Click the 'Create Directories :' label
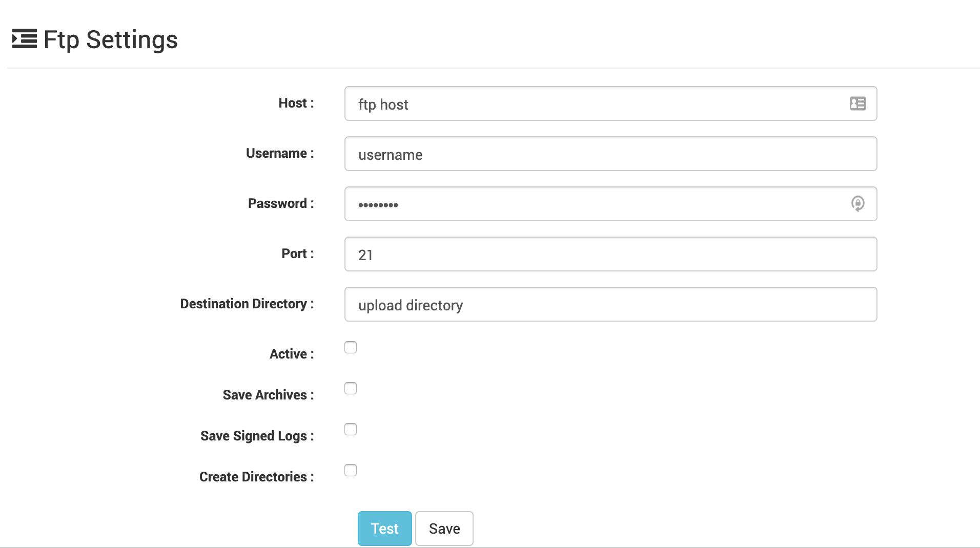 pos(257,477)
